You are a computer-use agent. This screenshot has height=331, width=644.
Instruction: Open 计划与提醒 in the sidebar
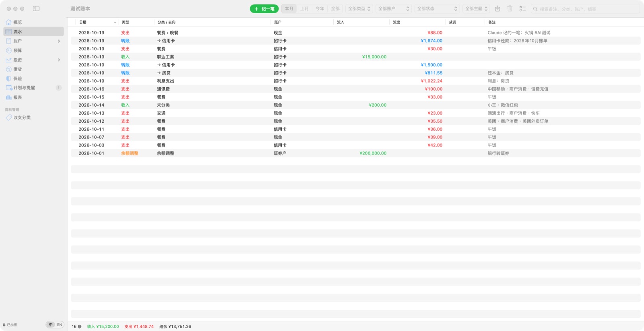[33, 88]
